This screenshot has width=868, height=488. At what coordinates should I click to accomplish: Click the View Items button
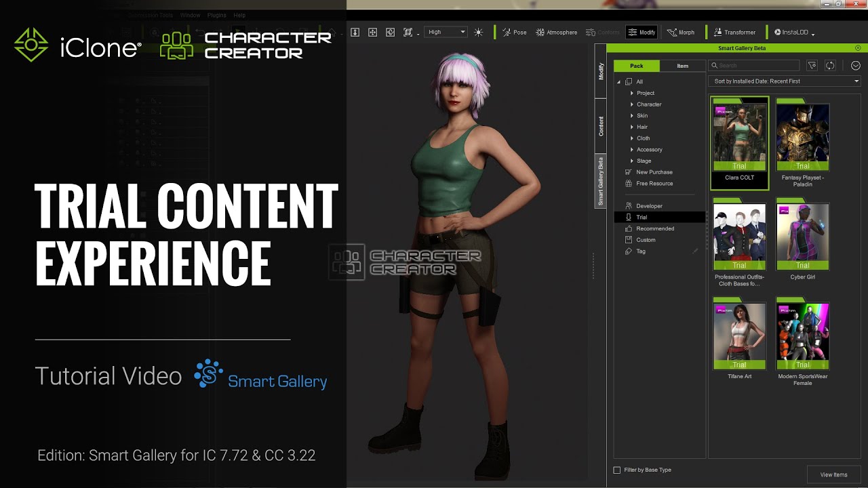pos(833,474)
